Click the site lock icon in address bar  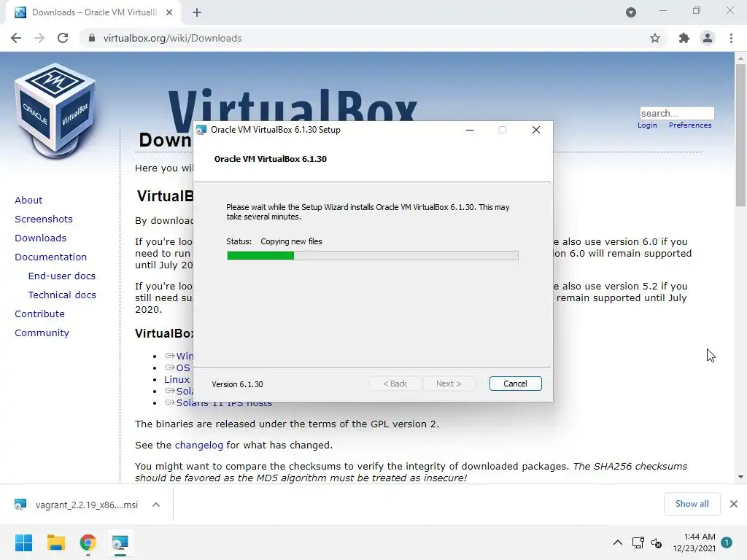point(92,38)
